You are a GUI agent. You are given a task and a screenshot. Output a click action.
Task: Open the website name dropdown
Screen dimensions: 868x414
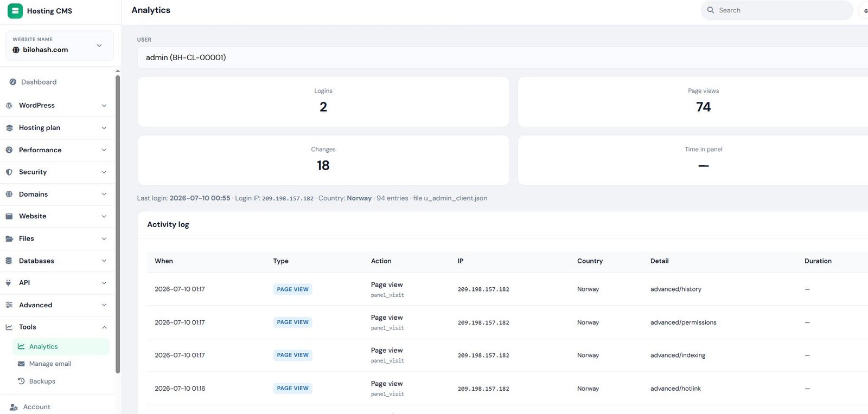pyautogui.click(x=60, y=46)
